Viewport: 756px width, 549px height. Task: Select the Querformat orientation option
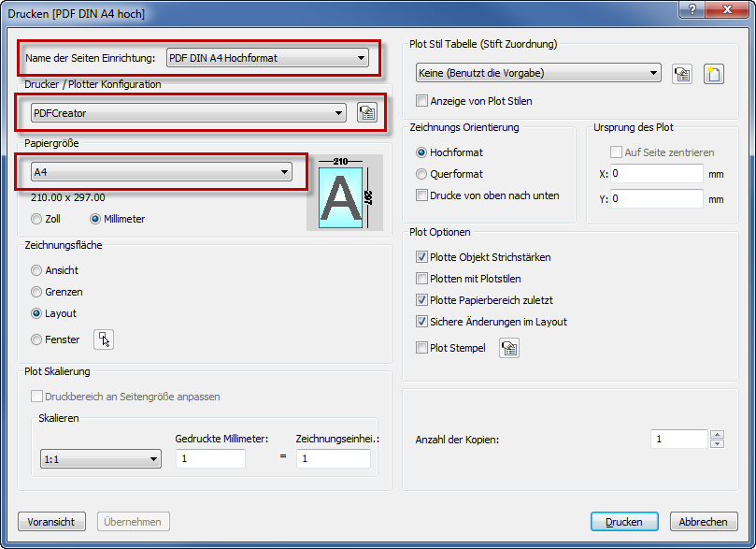coord(422,174)
